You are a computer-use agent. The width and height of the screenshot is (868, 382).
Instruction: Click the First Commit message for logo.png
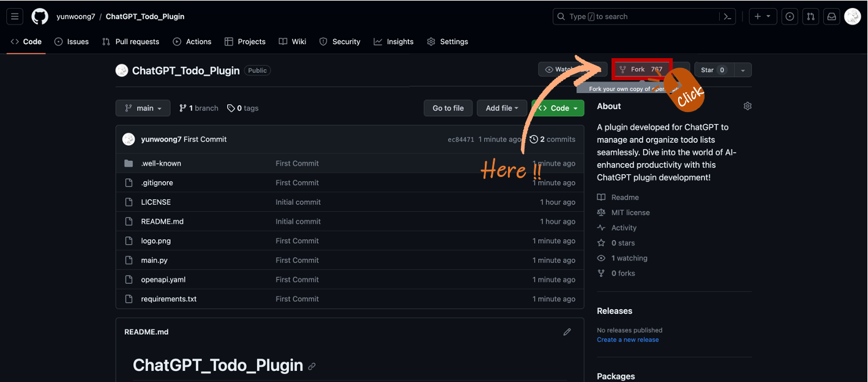pyautogui.click(x=297, y=241)
